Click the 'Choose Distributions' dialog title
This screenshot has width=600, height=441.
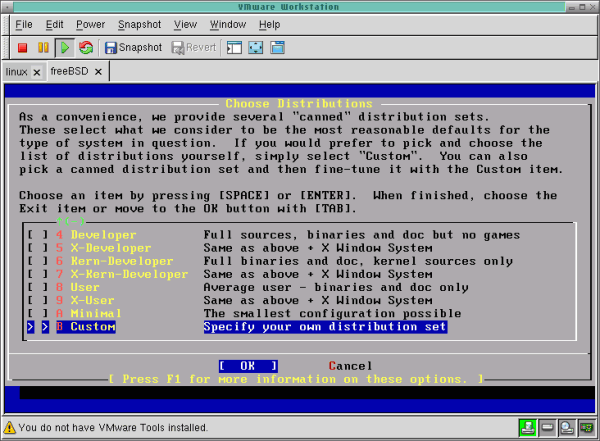299,104
